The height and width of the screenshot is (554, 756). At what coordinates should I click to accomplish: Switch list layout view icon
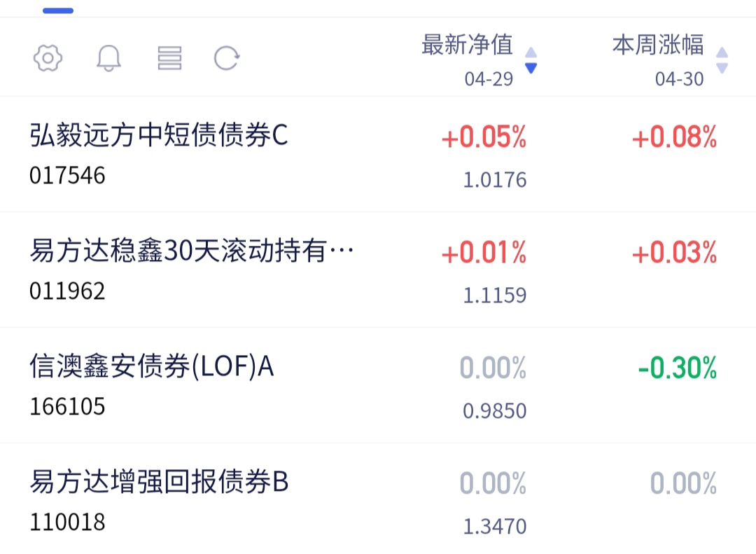coord(169,58)
